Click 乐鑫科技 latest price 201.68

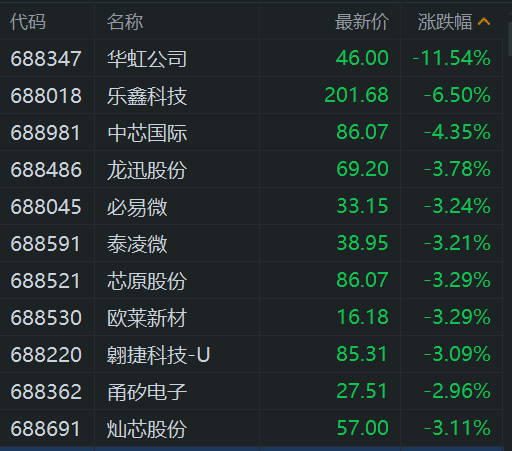[357, 95]
